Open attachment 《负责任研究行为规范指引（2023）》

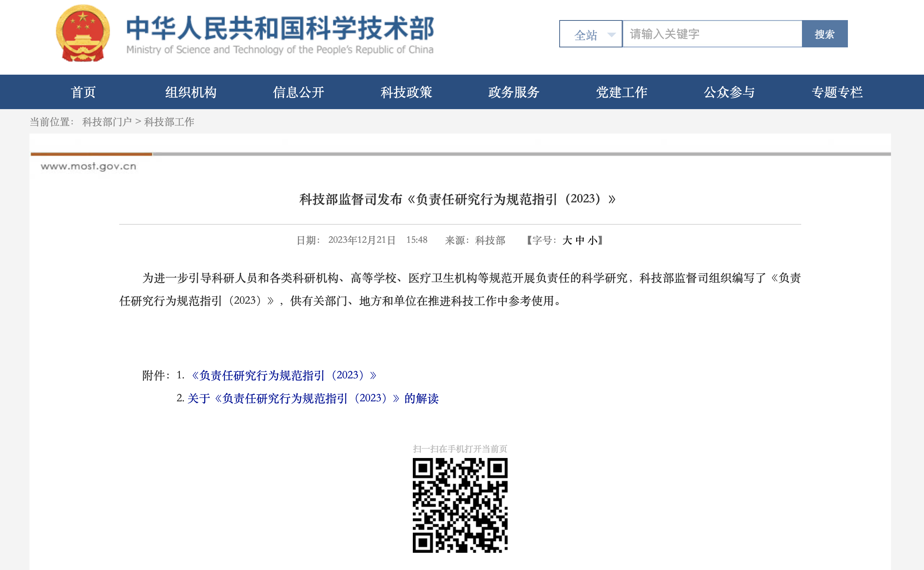tap(284, 375)
